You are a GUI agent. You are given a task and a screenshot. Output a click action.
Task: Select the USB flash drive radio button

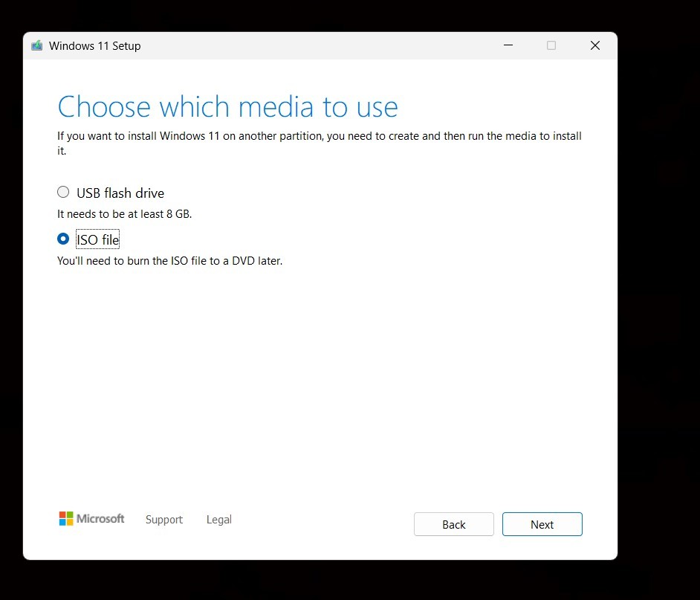(x=63, y=192)
